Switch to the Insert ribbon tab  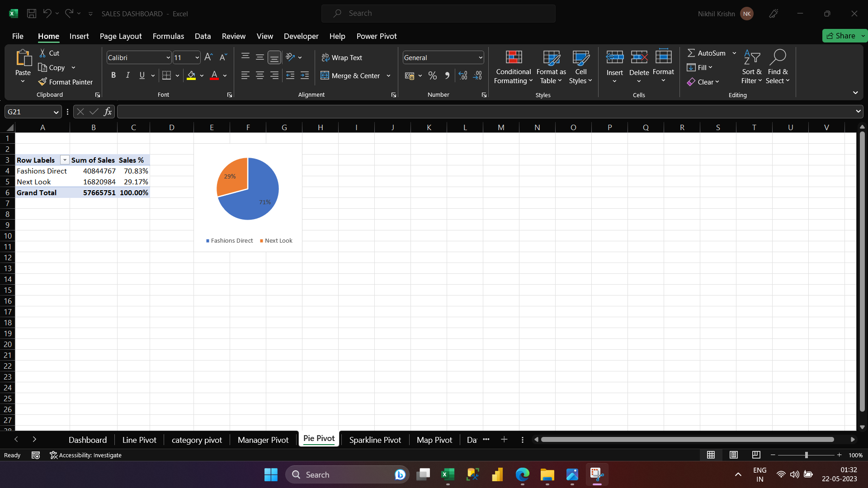[x=79, y=36]
